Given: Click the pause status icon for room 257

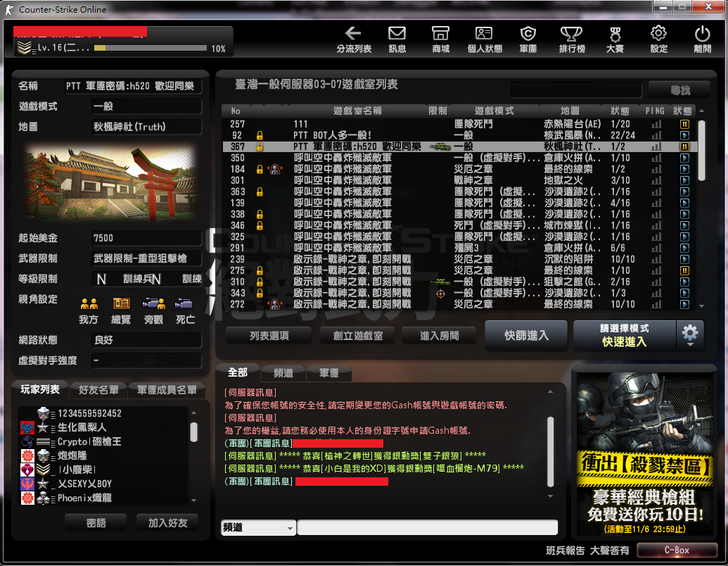Looking at the screenshot, I should [684, 124].
